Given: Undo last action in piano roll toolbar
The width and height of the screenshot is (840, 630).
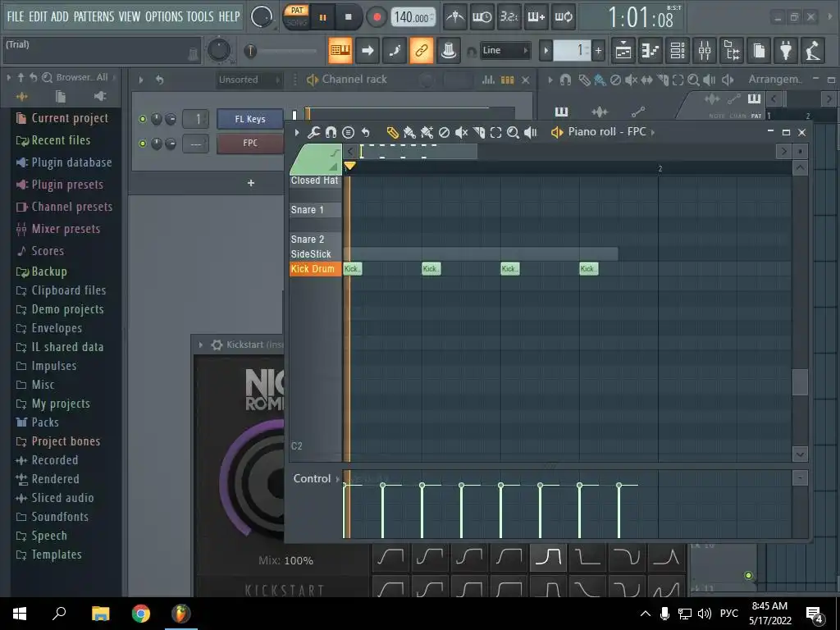Looking at the screenshot, I should 365,132.
